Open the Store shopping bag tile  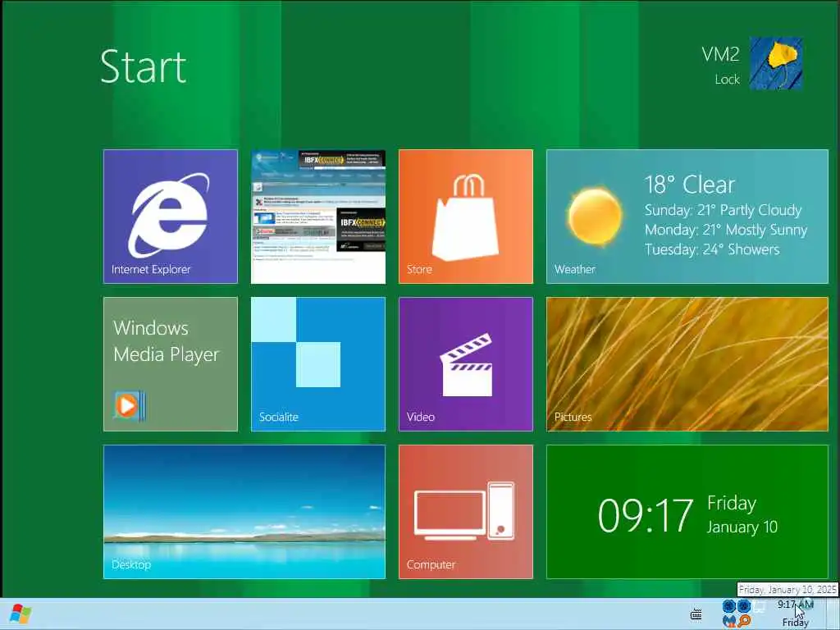466,217
